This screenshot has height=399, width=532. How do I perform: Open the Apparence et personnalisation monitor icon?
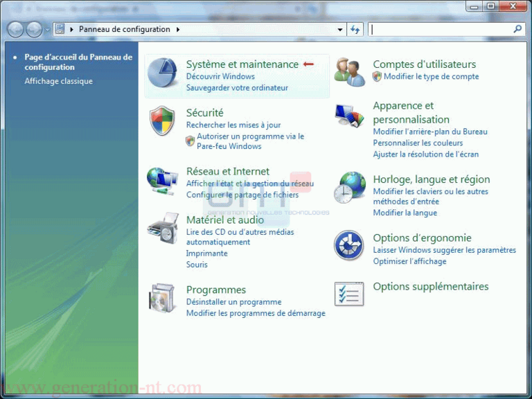click(349, 116)
